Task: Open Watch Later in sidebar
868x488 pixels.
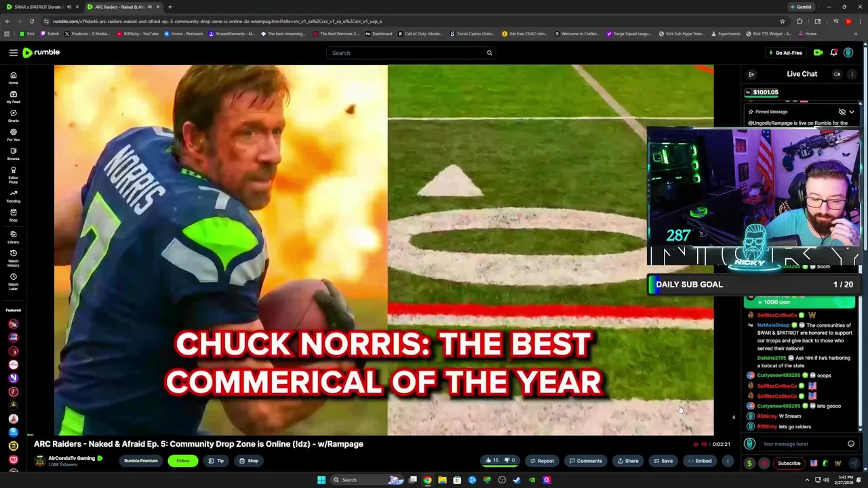Action: coord(13,281)
